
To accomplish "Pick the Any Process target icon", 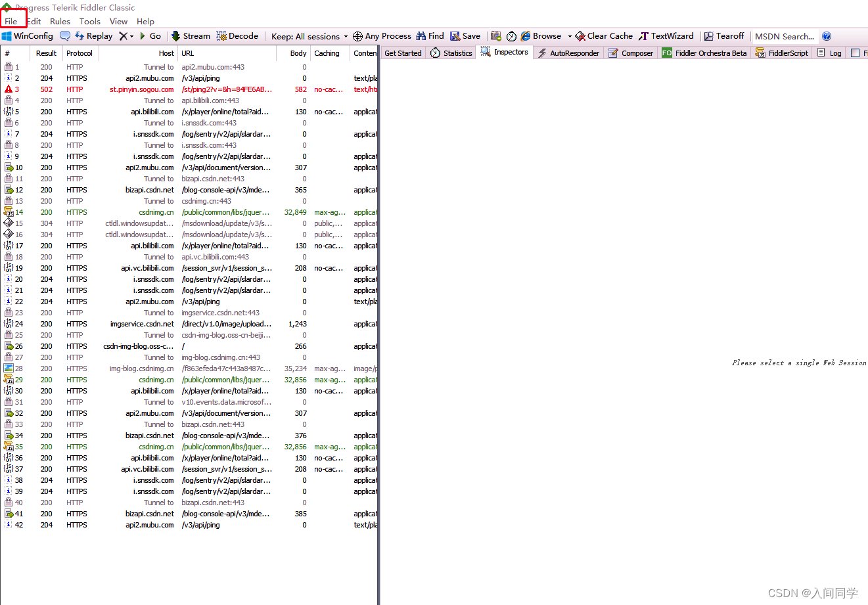I will (x=357, y=36).
